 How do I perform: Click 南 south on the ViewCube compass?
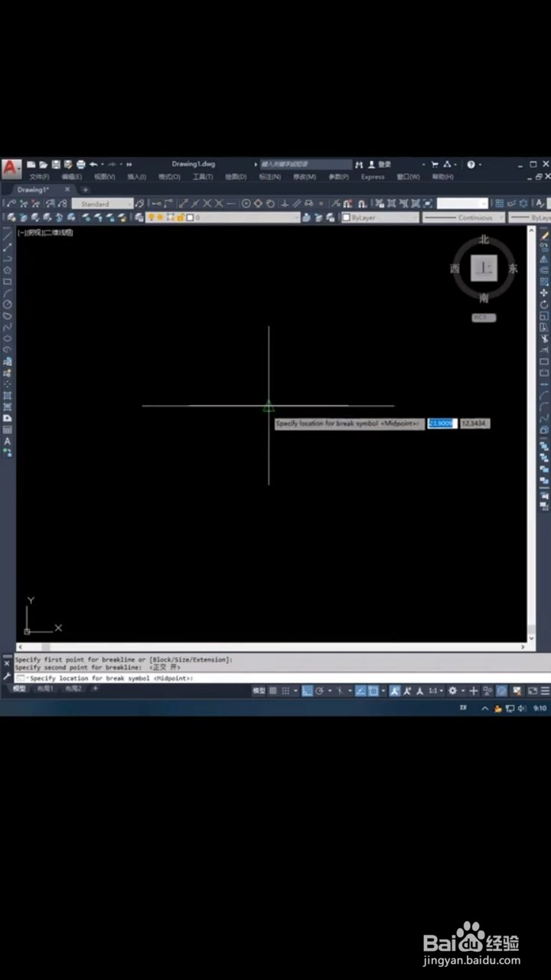(484, 297)
